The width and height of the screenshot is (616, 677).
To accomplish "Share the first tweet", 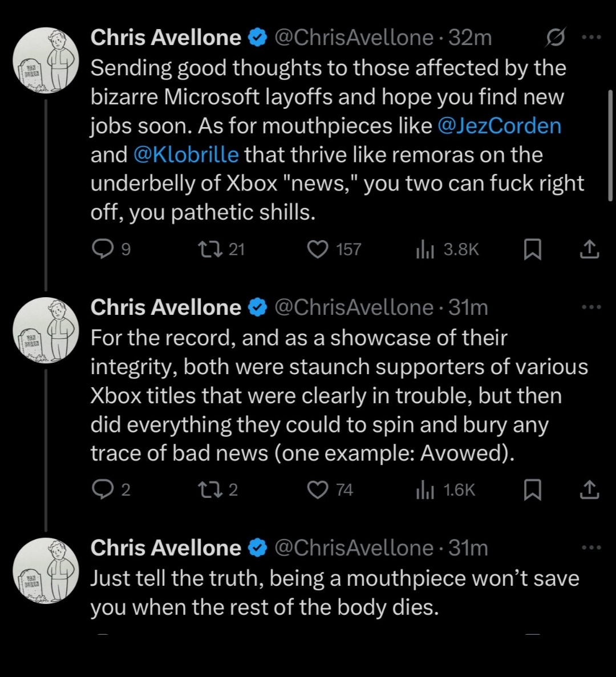I will (589, 249).
